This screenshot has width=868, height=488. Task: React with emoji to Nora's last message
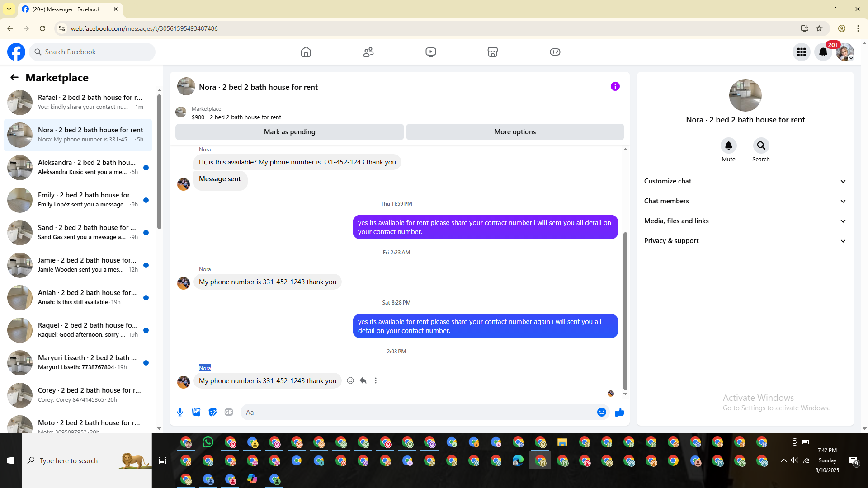pos(350,380)
